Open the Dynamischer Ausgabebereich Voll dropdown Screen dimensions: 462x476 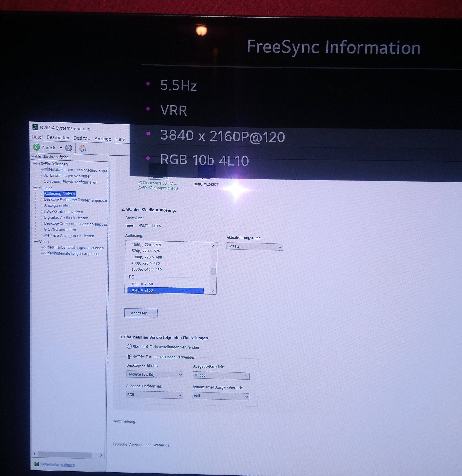pyautogui.click(x=221, y=396)
